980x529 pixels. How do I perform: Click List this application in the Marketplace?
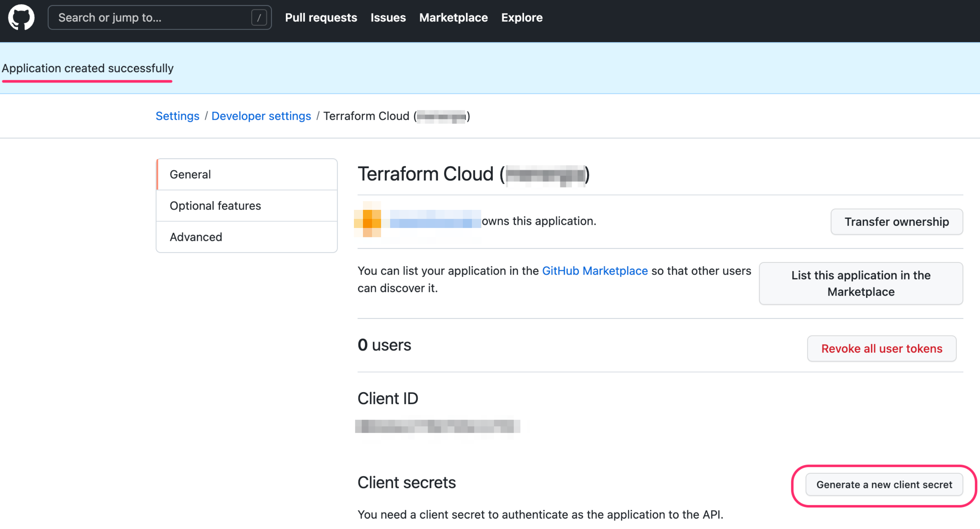pos(861,283)
